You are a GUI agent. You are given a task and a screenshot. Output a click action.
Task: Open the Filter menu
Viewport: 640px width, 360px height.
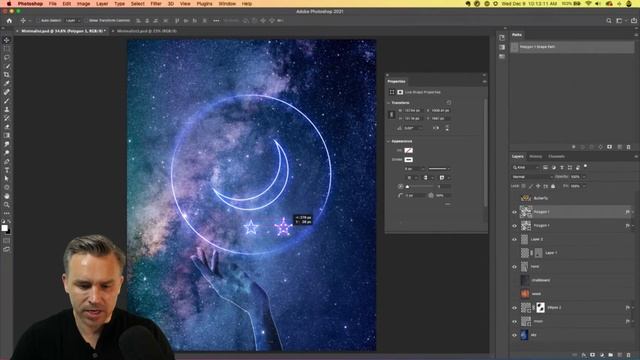[x=156, y=4]
